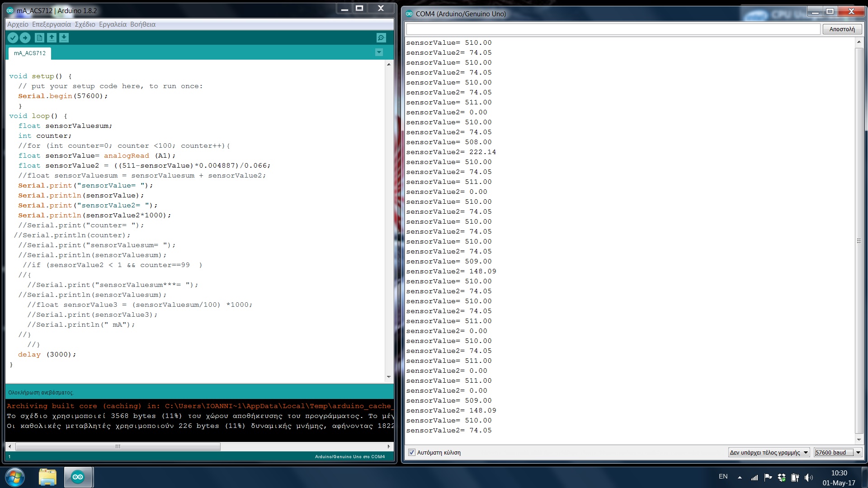Viewport: 868px width, 488px height.
Task: Open File Explorer from the taskbar
Action: pos(47,477)
